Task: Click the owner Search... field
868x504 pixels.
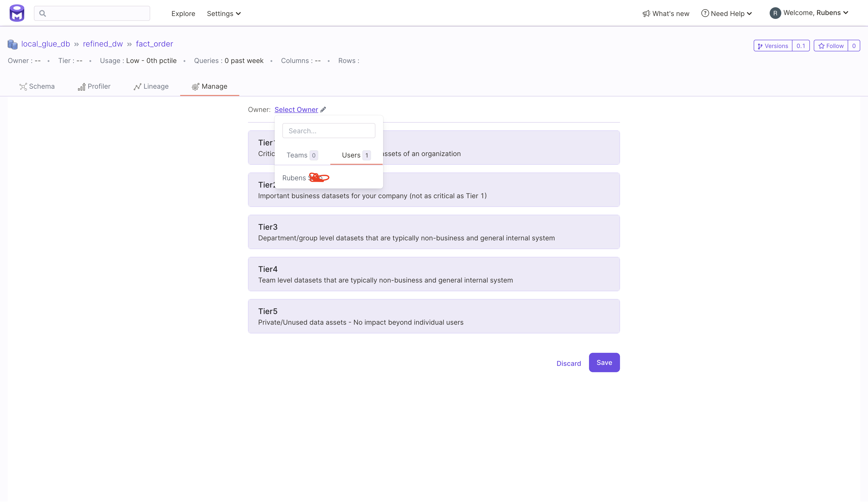Action: pos(329,131)
